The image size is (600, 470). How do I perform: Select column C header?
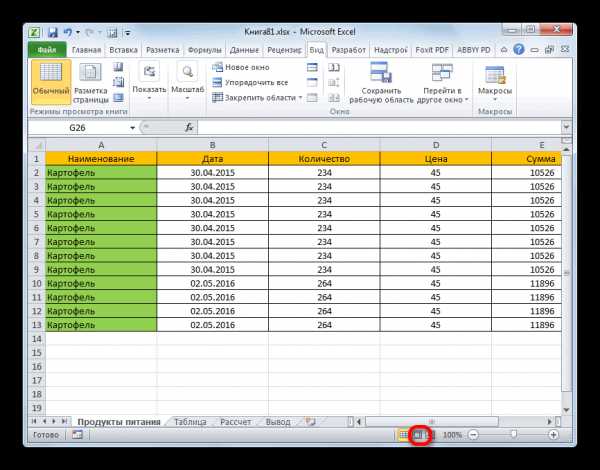(x=324, y=145)
